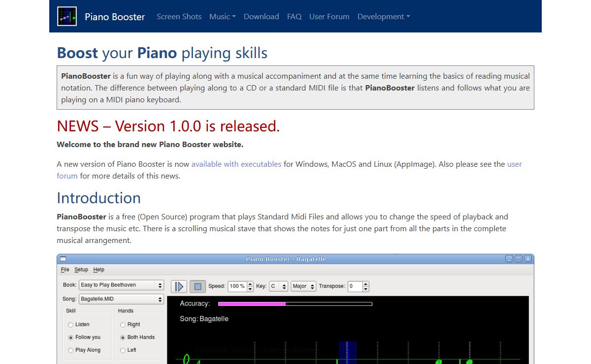The image size is (591, 364).
Task: Open the FAQ page
Action: point(295,16)
